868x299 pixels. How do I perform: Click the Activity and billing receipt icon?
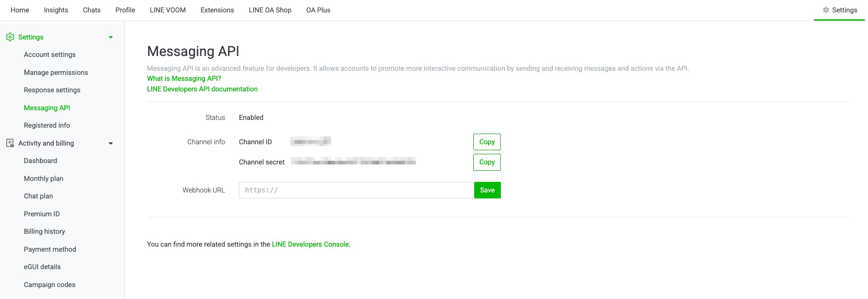click(x=10, y=143)
